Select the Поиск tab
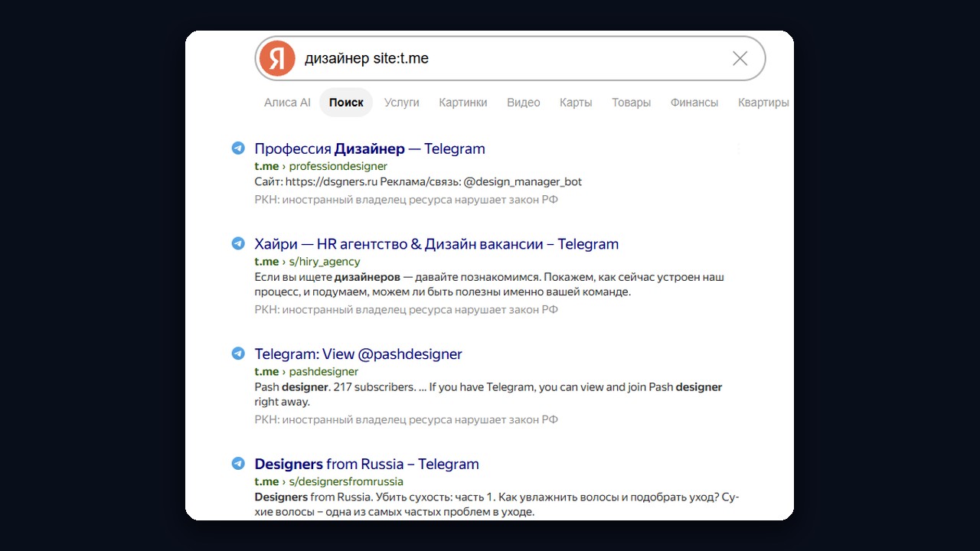Viewport: 980px width, 551px height. (x=346, y=103)
